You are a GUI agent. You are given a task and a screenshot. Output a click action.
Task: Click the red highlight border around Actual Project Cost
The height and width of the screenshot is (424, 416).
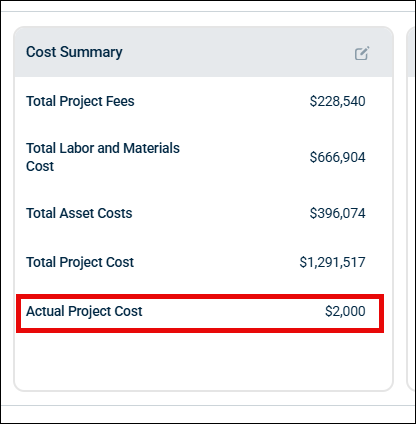[x=200, y=296]
